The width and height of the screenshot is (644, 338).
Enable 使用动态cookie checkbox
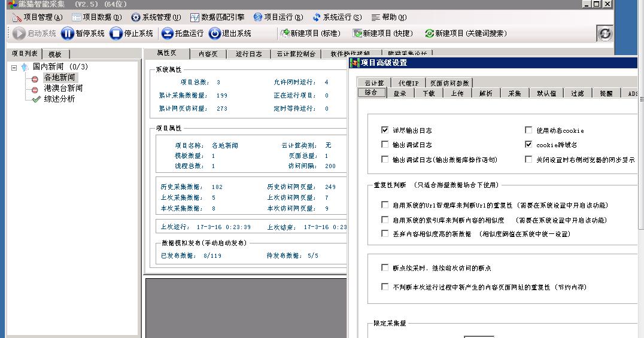[x=528, y=130]
